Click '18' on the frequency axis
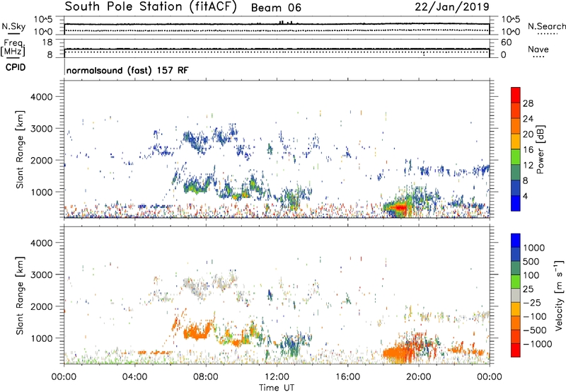The width and height of the screenshot is (566, 392). [x=47, y=42]
